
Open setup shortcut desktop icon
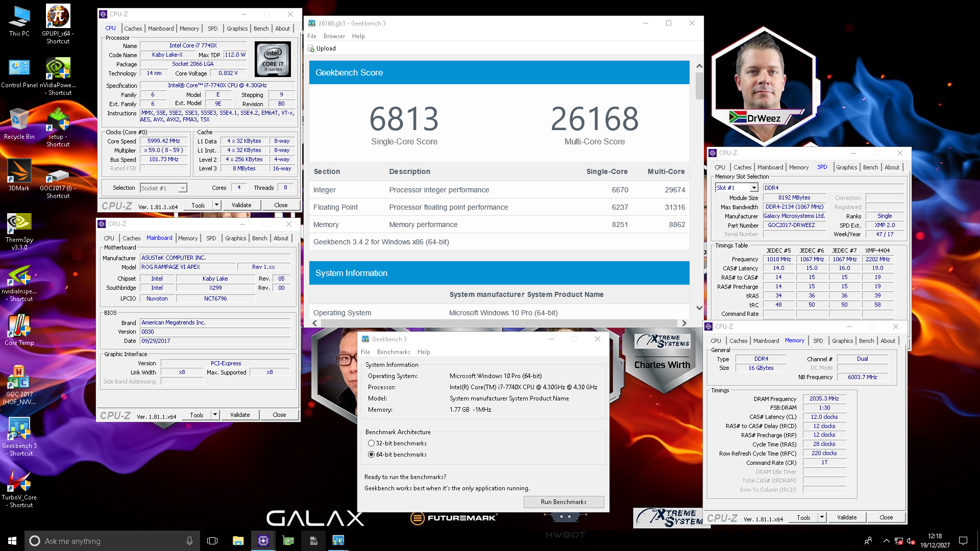point(58,128)
